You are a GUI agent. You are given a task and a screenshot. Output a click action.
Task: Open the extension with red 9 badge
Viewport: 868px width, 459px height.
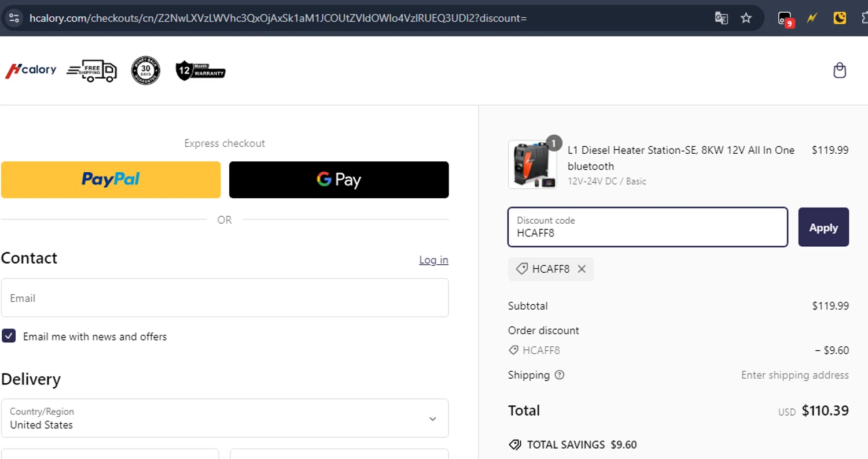(785, 18)
